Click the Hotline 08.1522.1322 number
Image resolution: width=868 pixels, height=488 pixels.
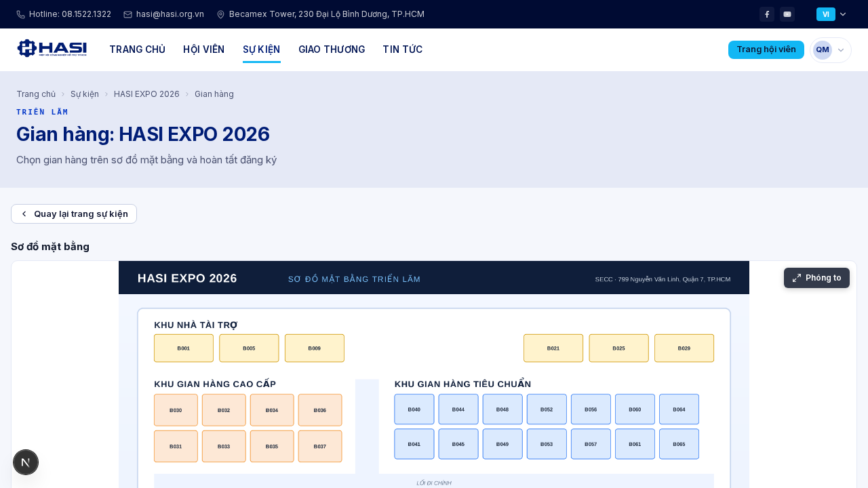pos(70,14)
